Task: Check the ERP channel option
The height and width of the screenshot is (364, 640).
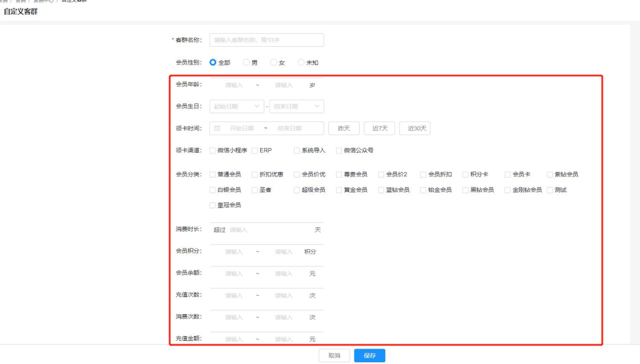Action: tap(254, 150)
